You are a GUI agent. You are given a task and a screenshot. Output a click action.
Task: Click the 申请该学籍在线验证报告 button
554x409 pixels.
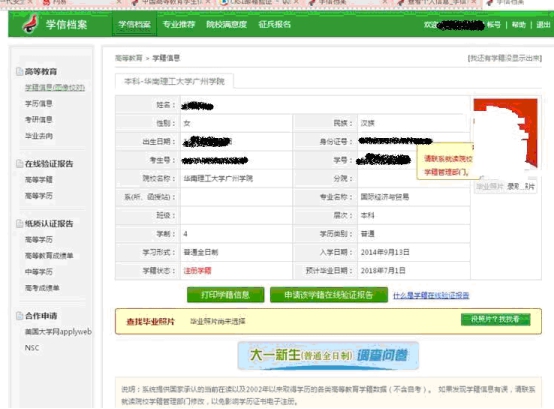(x=329, y=295)
